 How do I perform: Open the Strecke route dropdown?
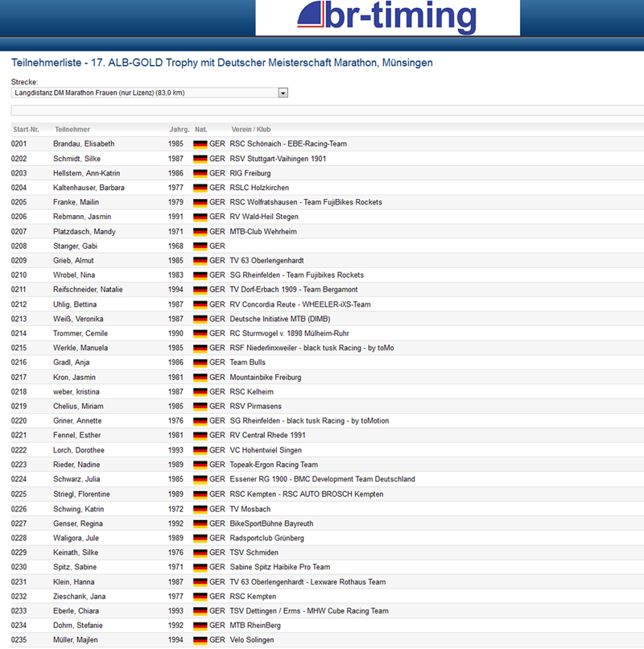[x=150, y=93]
